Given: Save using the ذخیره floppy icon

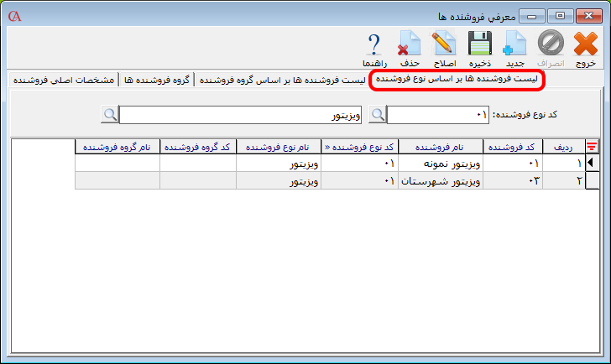Looking at the screenshot, I should pyautogui.click(x=479, y=49).
